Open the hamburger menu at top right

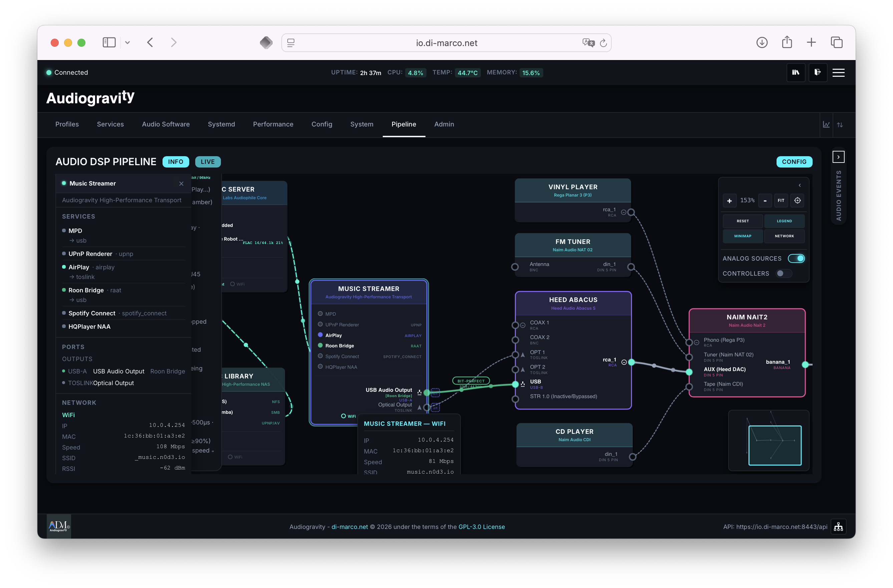pos(839,72)
